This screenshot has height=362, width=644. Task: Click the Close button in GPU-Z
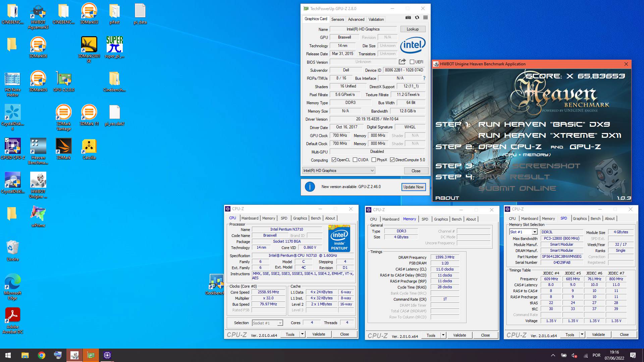[x=416, y=171]
